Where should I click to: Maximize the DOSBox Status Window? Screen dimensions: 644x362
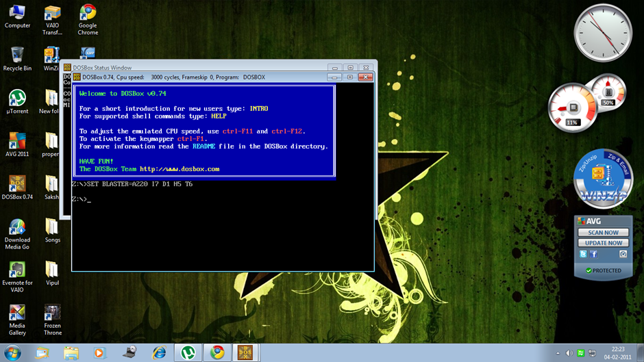[x=350, y=67]
